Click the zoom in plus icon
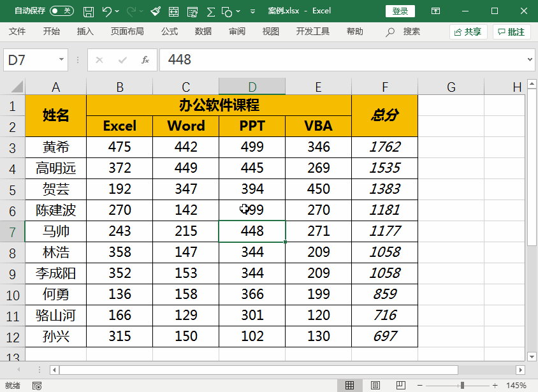 tap(495, 386)
